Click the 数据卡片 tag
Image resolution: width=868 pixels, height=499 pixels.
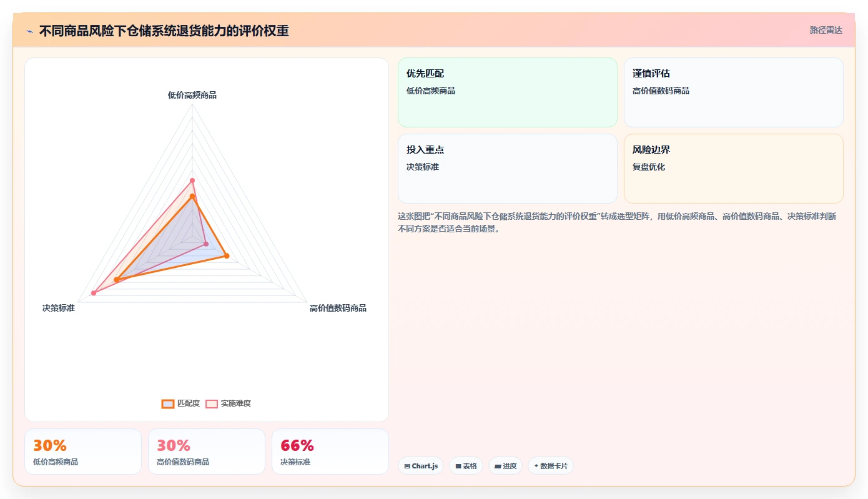click(x=551, y=466)
